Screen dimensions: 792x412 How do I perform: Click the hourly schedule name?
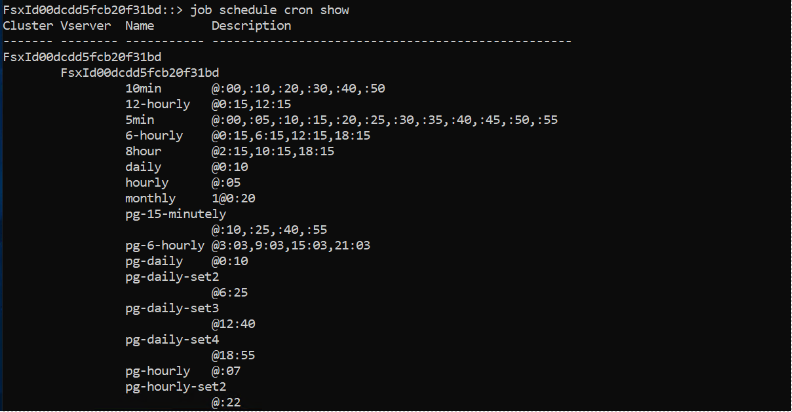pos(147,183)
